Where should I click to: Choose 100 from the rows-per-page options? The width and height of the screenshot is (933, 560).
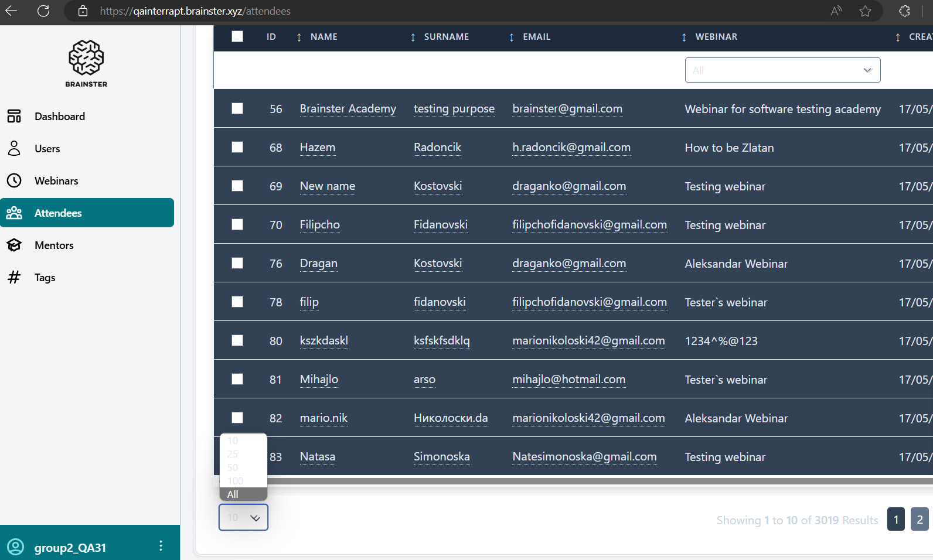[x=236, y=481]
